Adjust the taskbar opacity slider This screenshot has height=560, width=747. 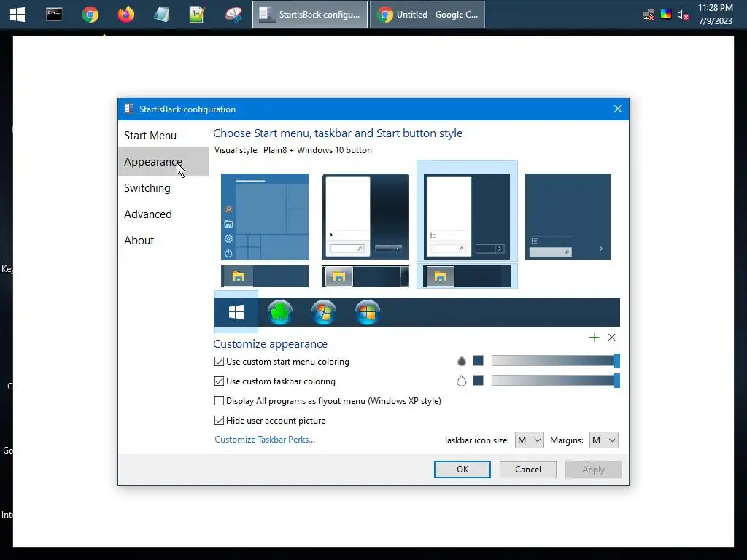click(x=555, y=381)
